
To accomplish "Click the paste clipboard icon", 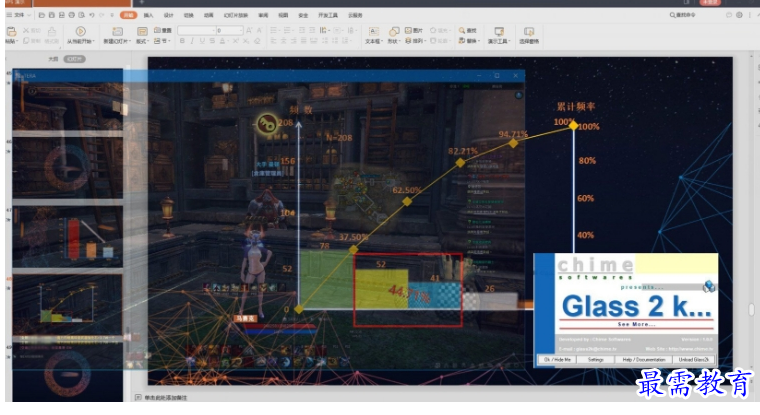I will (12, 33).
